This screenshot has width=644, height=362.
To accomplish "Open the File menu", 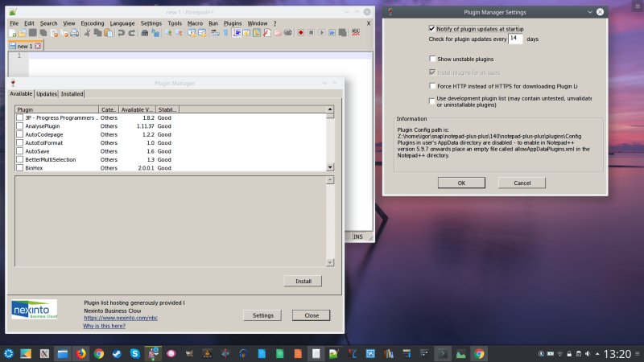I will click(14, 23).
